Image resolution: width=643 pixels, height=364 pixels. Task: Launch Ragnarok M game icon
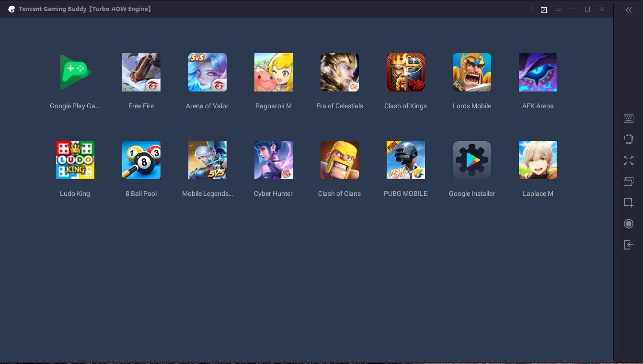(x=274, y=72)
